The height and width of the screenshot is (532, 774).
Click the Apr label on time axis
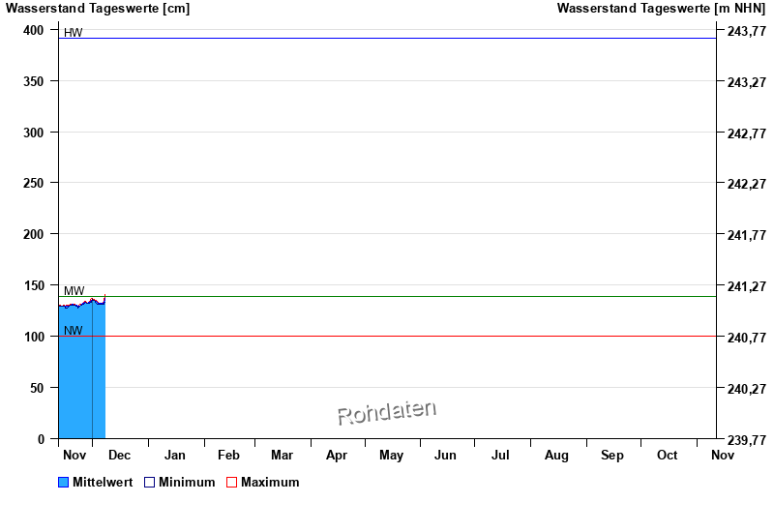337,455
